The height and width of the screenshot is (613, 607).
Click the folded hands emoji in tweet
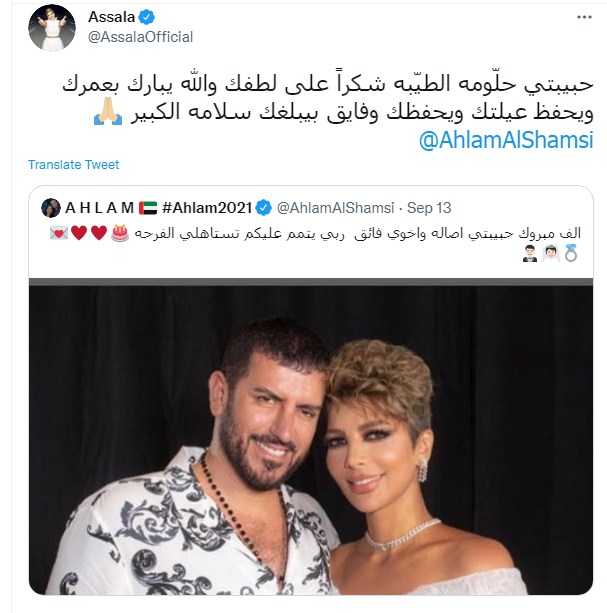(x=108, y=112)
